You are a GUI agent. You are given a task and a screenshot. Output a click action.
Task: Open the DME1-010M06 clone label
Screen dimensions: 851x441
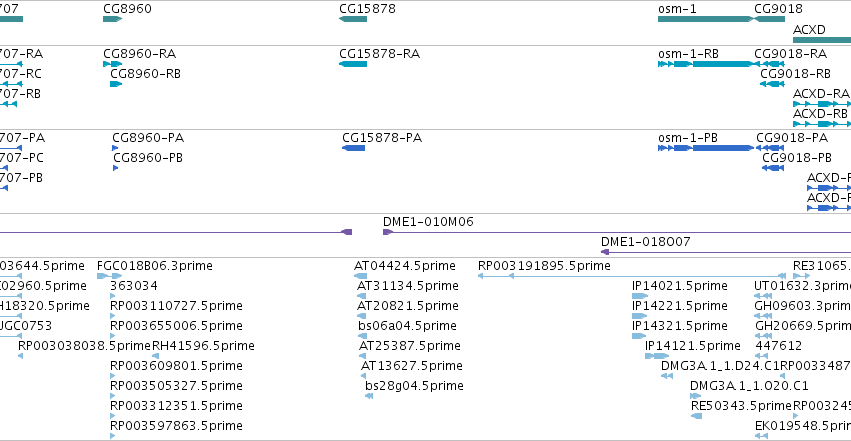(428, 222)
